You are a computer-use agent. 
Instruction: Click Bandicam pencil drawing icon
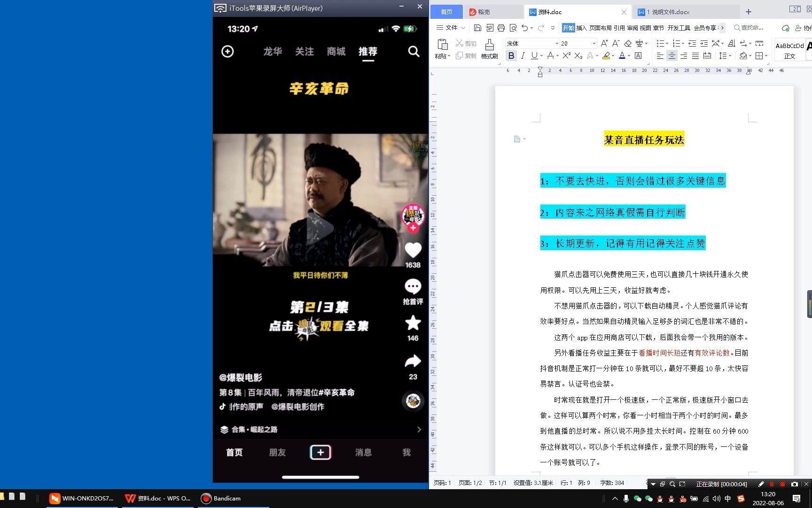coord(761,484)
